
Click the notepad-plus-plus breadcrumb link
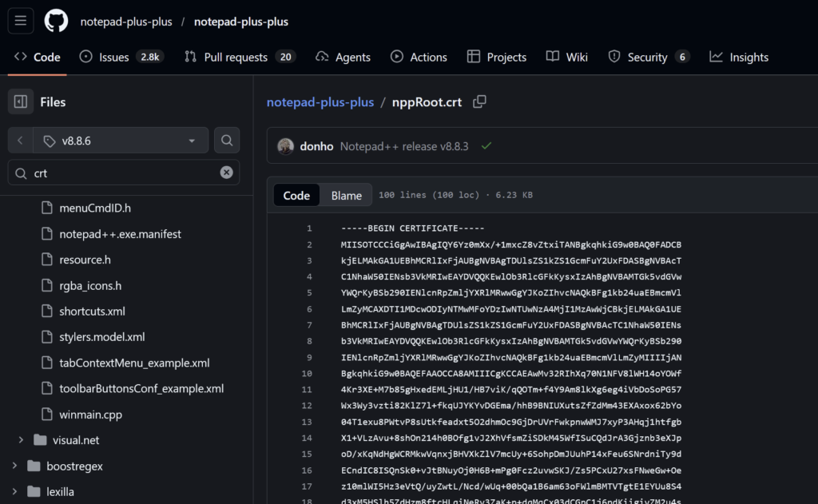point(320,102)
